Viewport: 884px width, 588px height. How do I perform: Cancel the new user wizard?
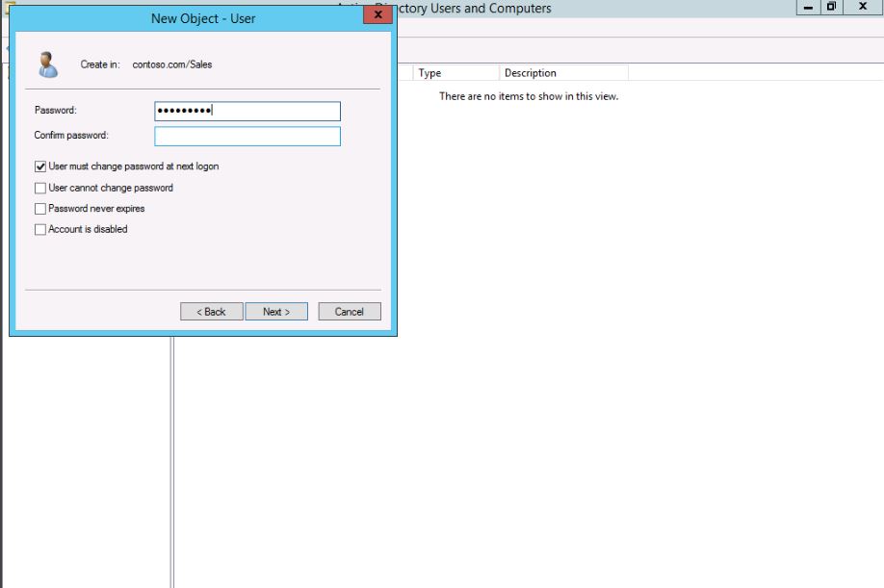pyautogui.click(x=349, y=312)
